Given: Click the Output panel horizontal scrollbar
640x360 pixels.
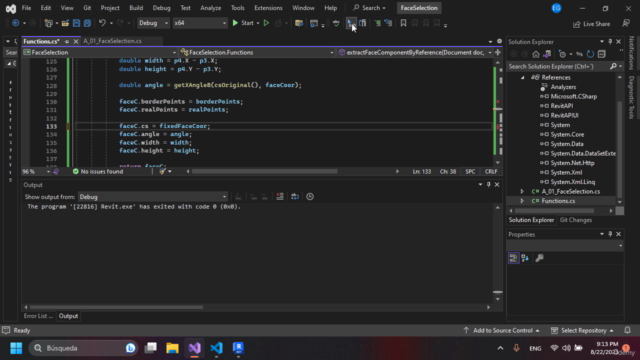Looking at the screenshot, I should click(x=116, y=307).
